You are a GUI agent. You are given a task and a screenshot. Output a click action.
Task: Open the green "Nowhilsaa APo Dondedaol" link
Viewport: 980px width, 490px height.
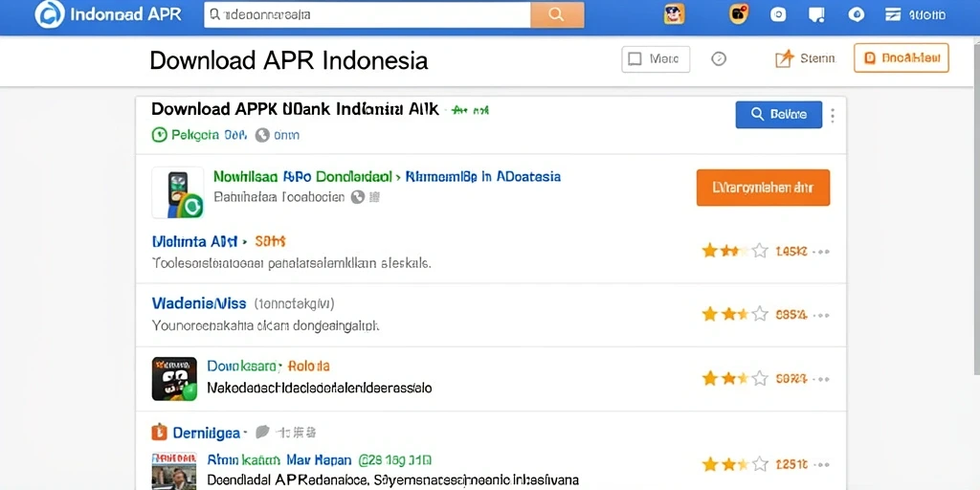302,176
